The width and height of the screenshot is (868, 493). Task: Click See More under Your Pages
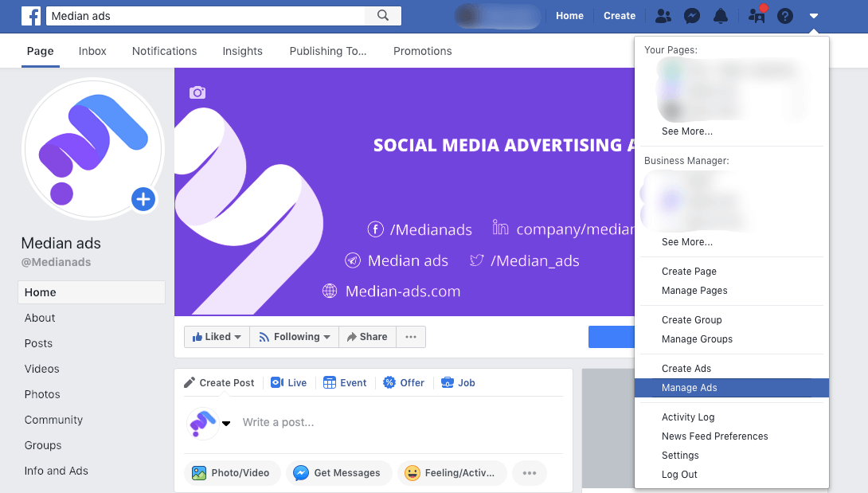pyautogui.click(x=687, y=131)
